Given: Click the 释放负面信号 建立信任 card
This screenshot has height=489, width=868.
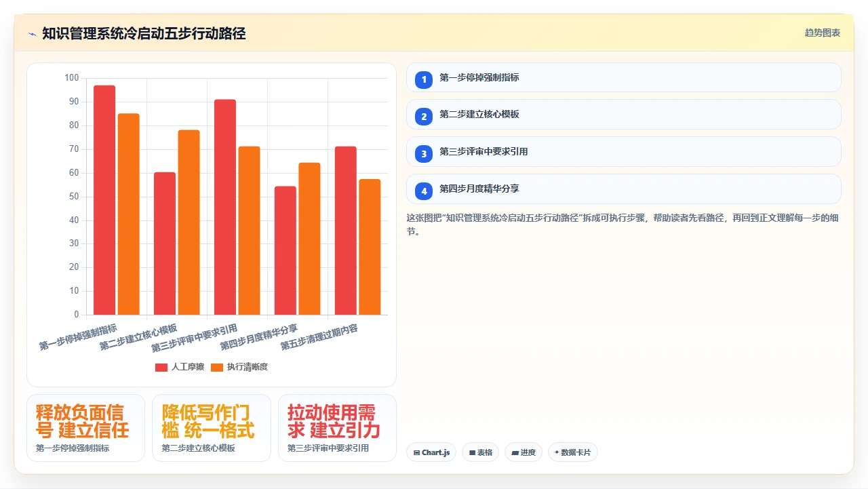Looking at the screenshot, I should pyautogui.click(x=85, y=428).
